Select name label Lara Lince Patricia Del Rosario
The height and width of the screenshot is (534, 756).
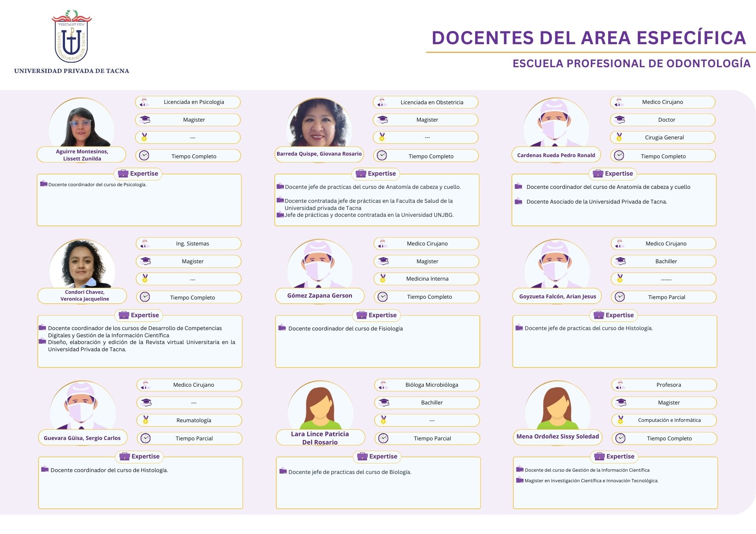(x=320, y=438)
